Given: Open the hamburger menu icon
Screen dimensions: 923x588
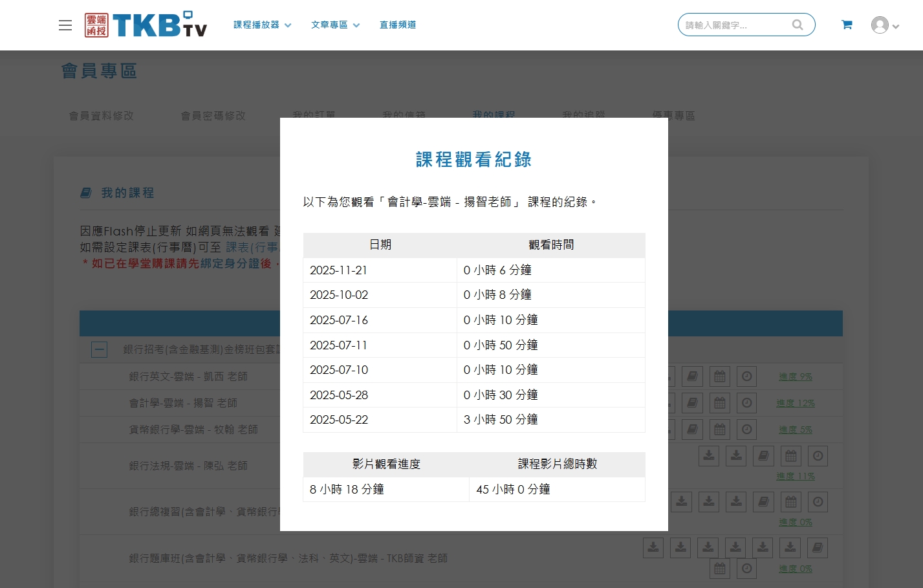Looking at the screenshot, I should (x=65, y=25).
